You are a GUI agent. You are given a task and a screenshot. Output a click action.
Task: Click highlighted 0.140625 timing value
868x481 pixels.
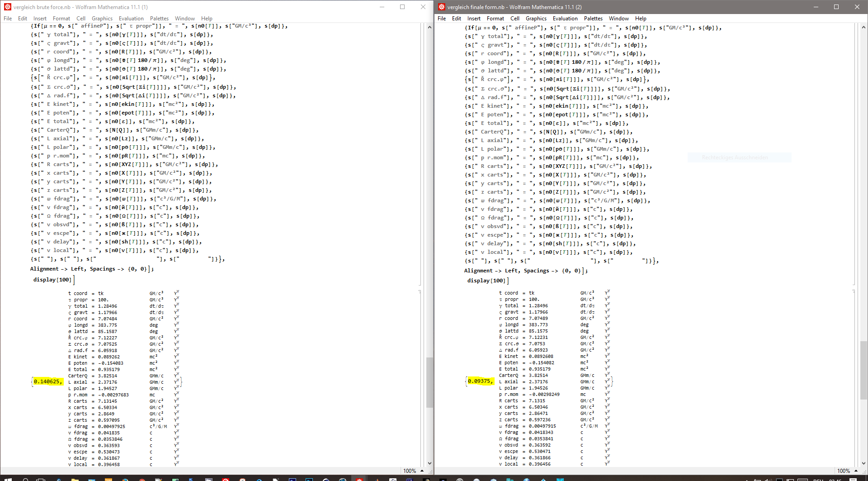tap(47, 381)
